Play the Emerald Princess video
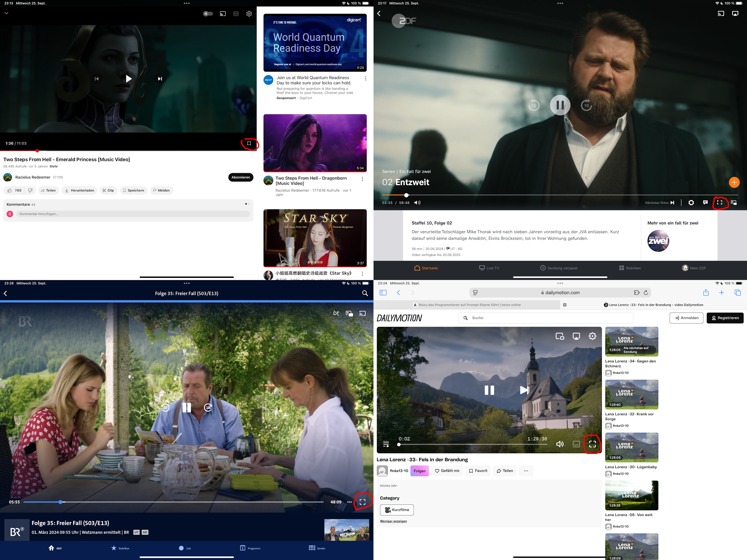Screen dimensions: 747x560 [128, 79]
